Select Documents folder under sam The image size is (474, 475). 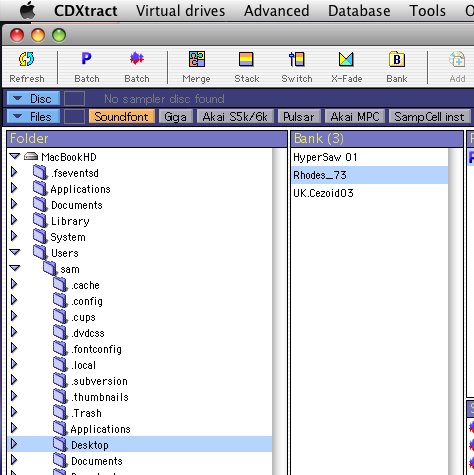pyautogui.click(x=97, y=461)
